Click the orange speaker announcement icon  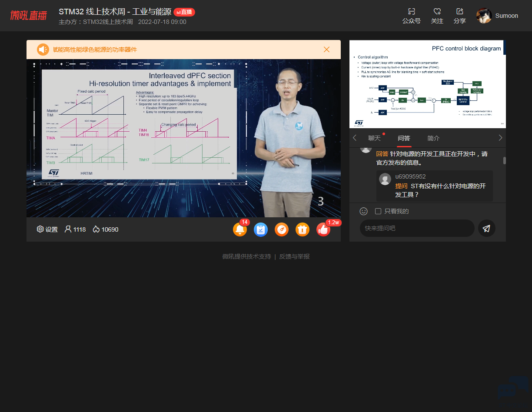click(x=43, y=50)
